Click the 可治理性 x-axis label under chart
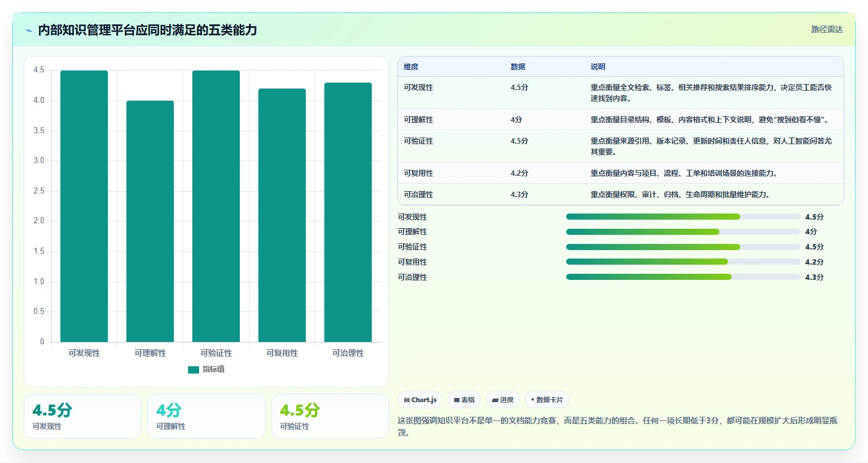This screenshot has width=868, height=463. click(x=348, y=353)
